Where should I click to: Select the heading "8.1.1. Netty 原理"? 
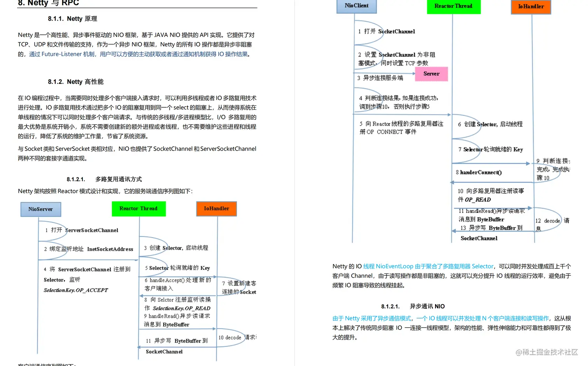point(73,19)
